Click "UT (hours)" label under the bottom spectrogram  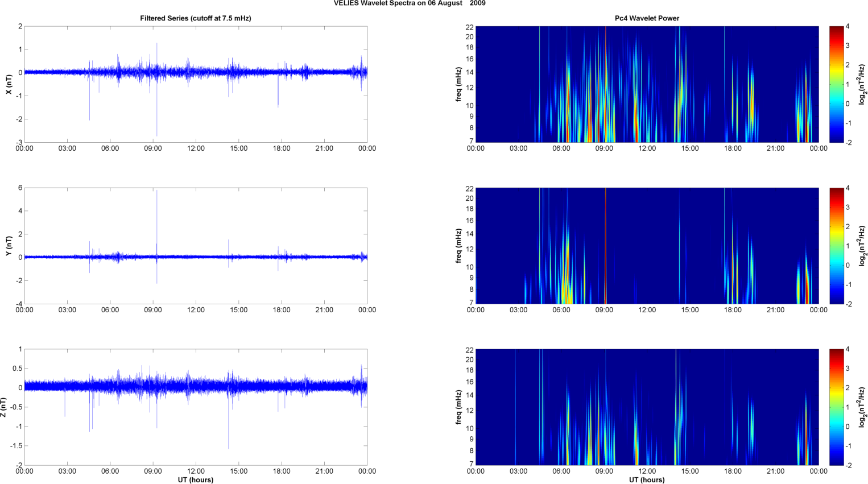(x=647, y=480)
